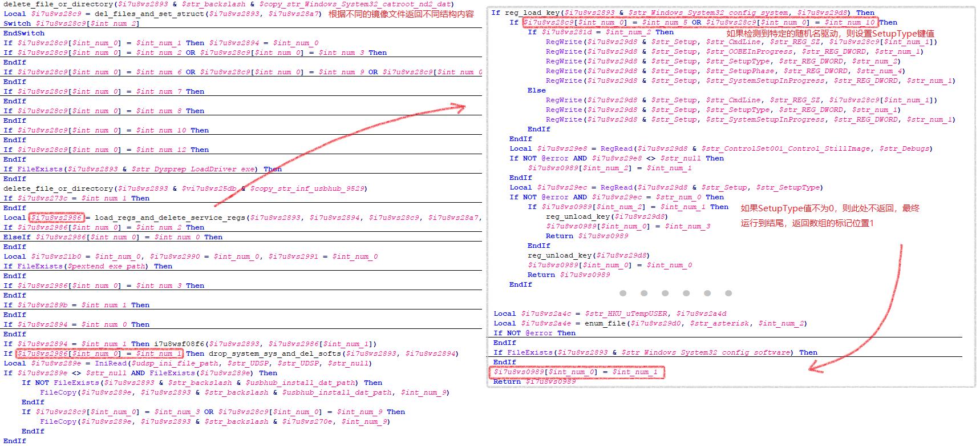Select the 'If $i7u8ws289b = $int_num_1 Then' line

(76, 305)
